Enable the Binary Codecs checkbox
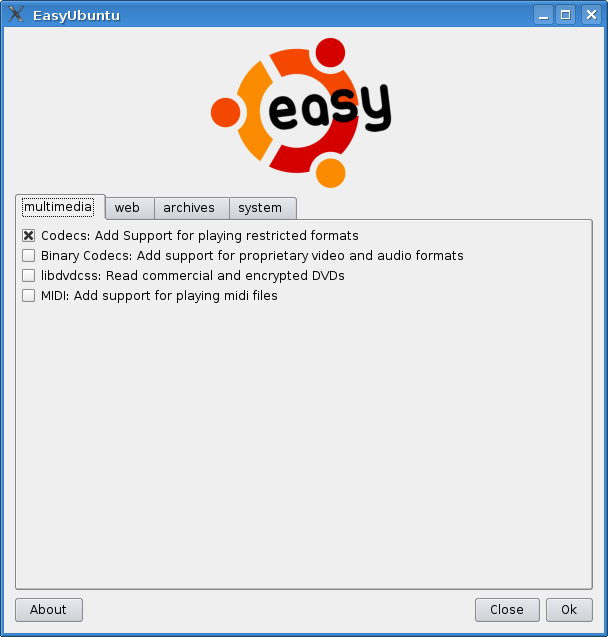 28,256
